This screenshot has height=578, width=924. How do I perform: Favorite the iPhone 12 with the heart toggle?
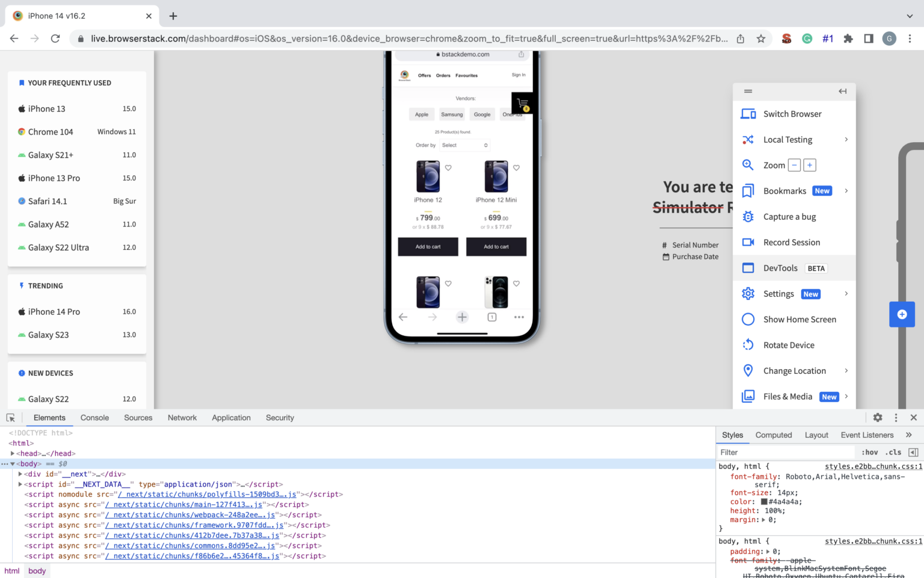[448, 168]
